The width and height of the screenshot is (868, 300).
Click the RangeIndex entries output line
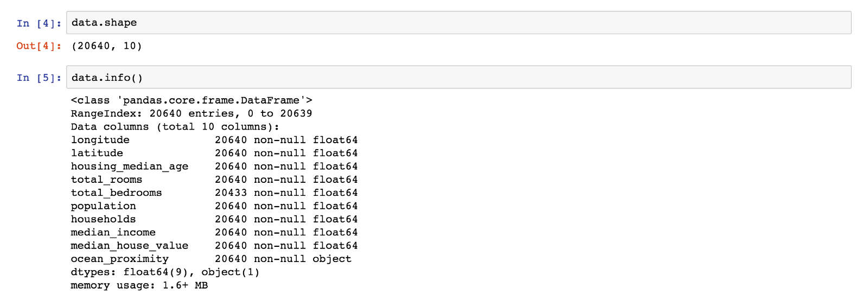tap(192, 113)
